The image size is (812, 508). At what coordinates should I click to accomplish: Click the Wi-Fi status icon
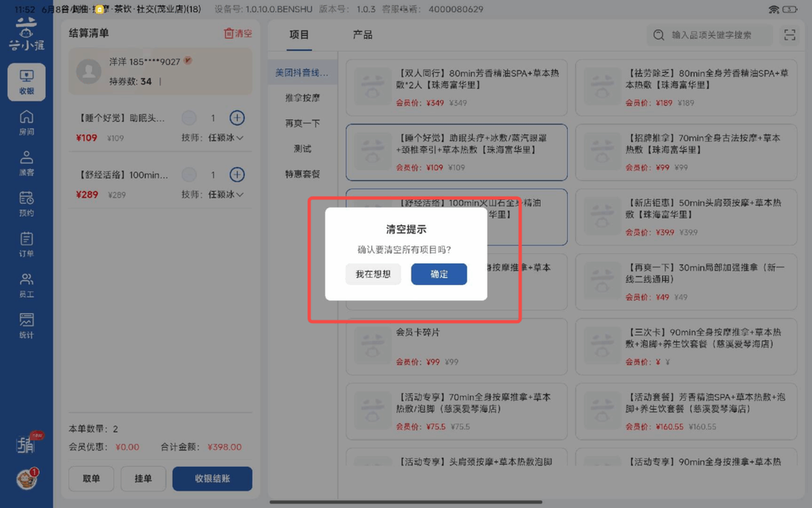pos(774,10)
